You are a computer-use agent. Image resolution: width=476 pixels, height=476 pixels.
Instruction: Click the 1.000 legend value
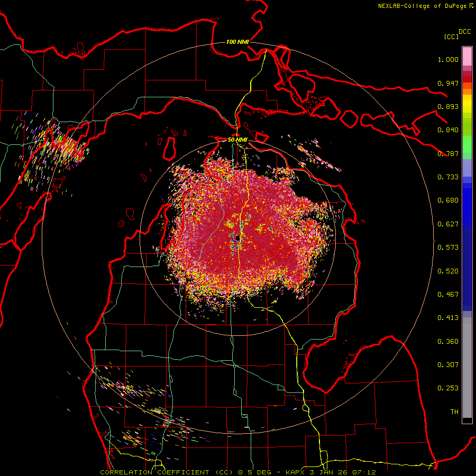pyautogui.click(x=448, y=59)
